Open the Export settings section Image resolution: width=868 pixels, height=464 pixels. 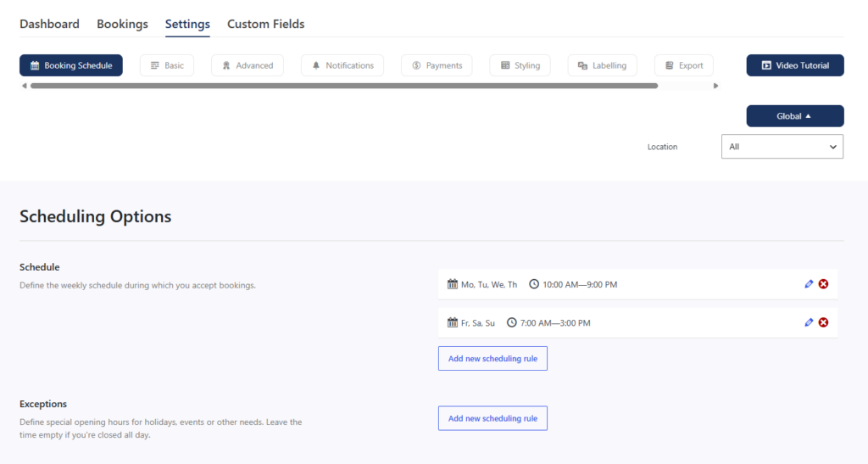pyautogui.click(x=684, y=65)
